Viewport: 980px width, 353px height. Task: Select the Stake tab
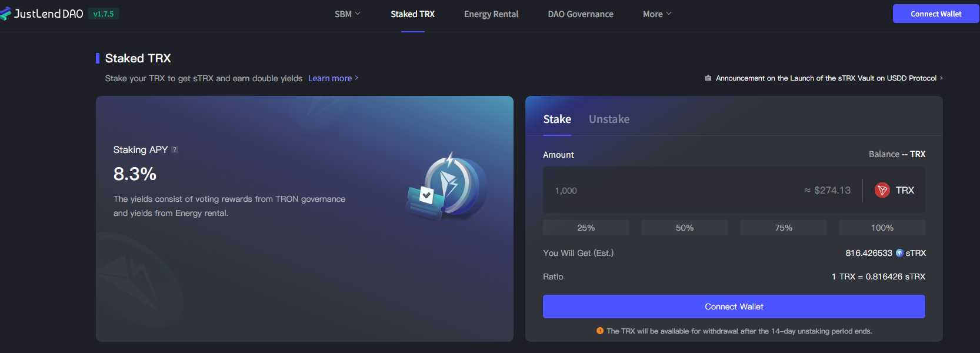(x=557, y=119)
